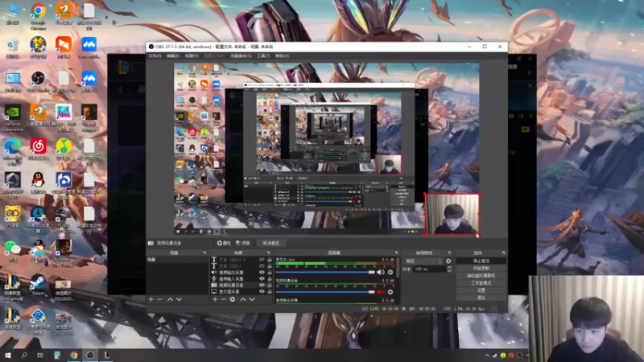The image size is (644, 362).
Task: Open OBS Settings button in controls
Action: (x=481, y=290)
